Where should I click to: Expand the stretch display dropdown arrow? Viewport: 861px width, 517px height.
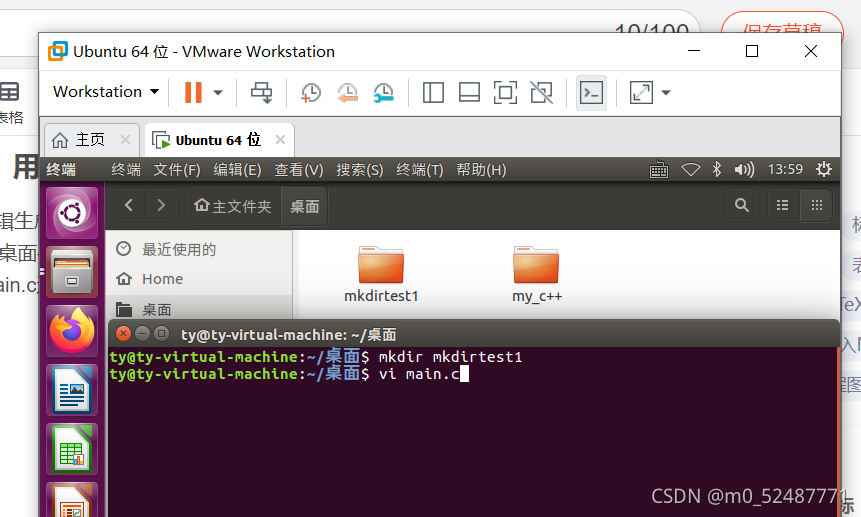point(666,92)
